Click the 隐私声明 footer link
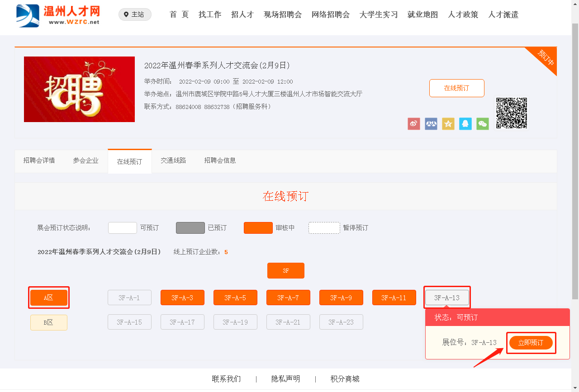 pyautogui.click(x=285, y=379)
